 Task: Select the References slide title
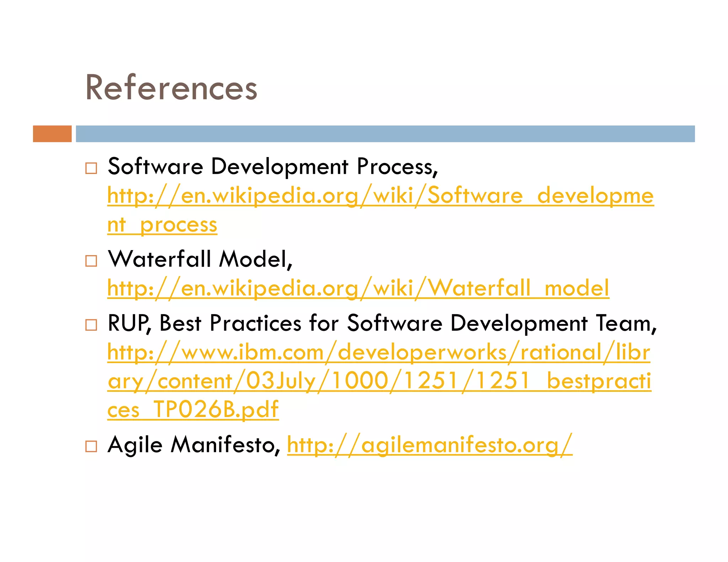[171, 88]
